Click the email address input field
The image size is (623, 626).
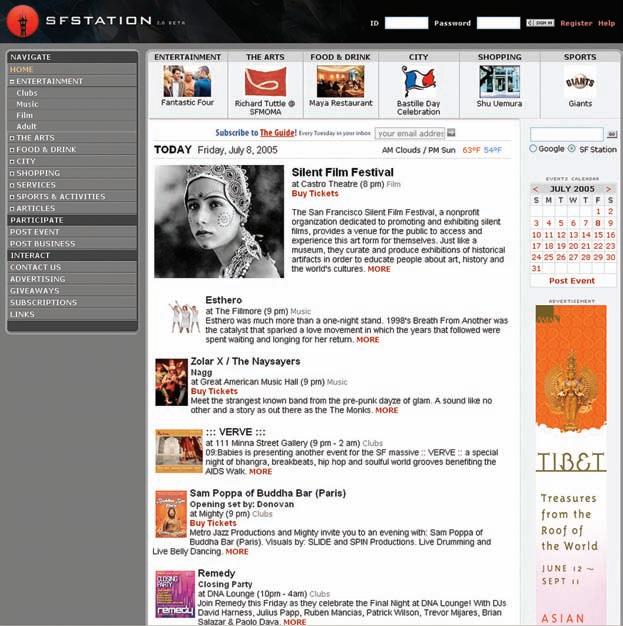(x=410, y=133)
